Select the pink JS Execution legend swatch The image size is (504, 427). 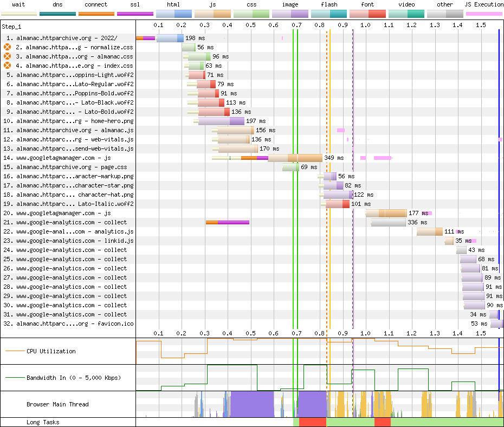point(483,13)
